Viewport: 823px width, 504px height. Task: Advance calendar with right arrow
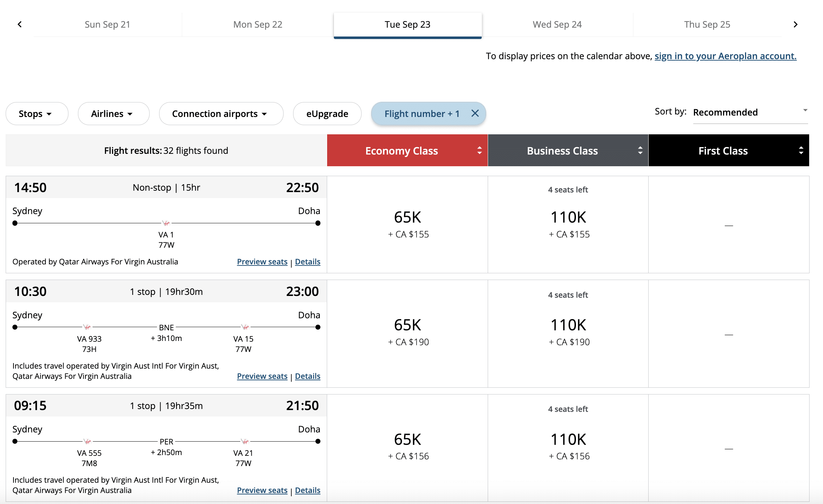(795, 24)
